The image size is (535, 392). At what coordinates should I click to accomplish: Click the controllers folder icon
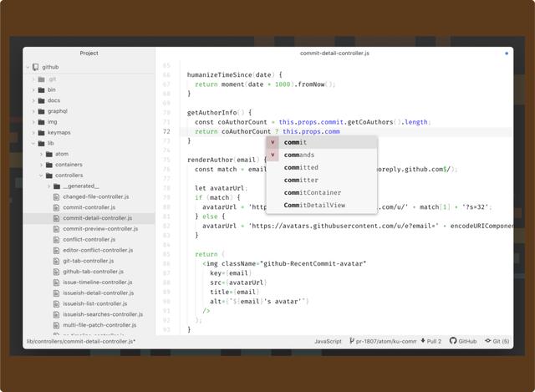pyautogui.click(x=49, y=176)
